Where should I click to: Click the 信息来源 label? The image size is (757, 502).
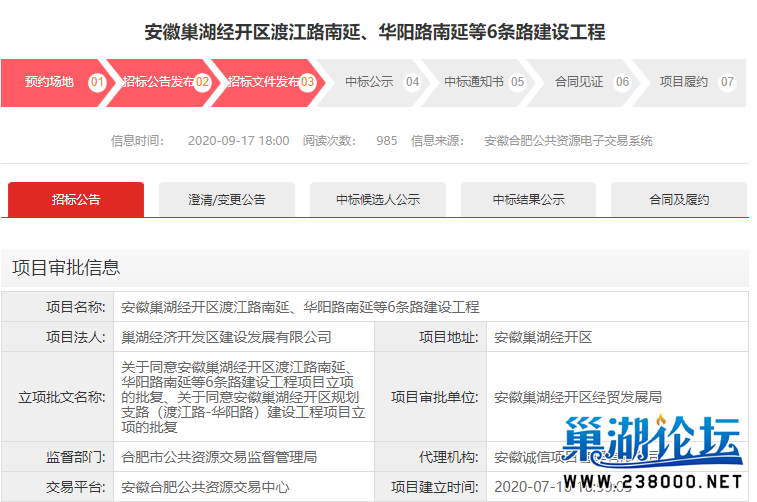437,141
